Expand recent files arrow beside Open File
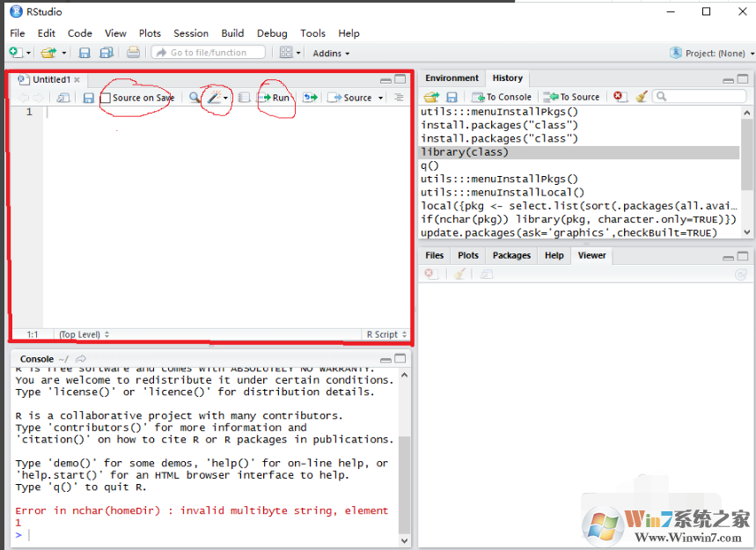The width and height of the screenshot is (756, 550). pos(63,53)
